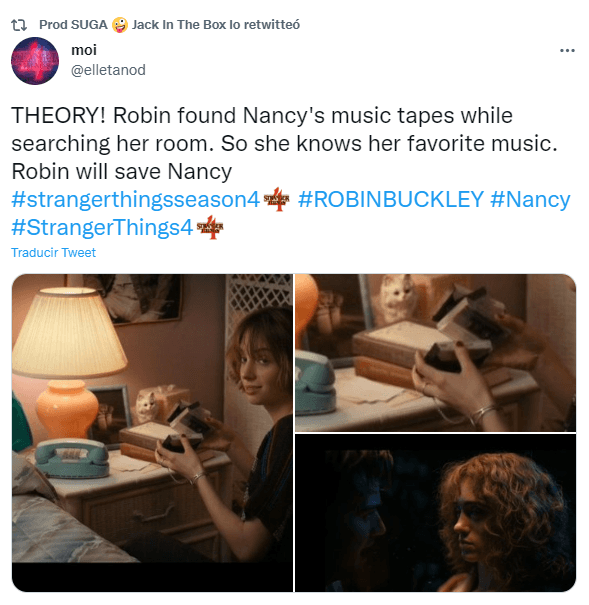Open the three-dot more options menu
This screenshot has height=605, width=589.
coord(567,51)
